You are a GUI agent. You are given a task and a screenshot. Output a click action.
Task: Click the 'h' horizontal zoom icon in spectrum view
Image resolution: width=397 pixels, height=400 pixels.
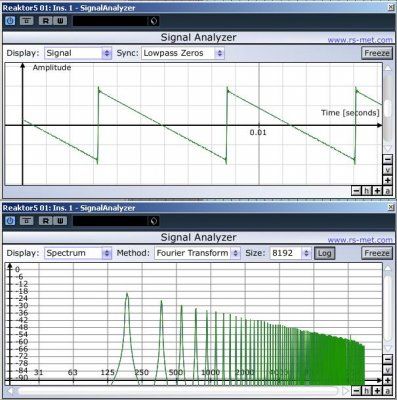(x=367, y=391)
